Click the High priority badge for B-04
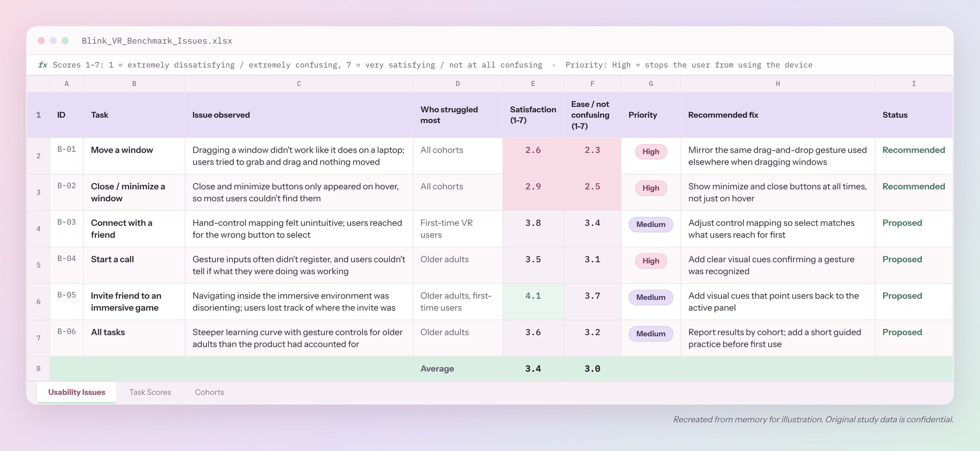 tap(651, 261)
